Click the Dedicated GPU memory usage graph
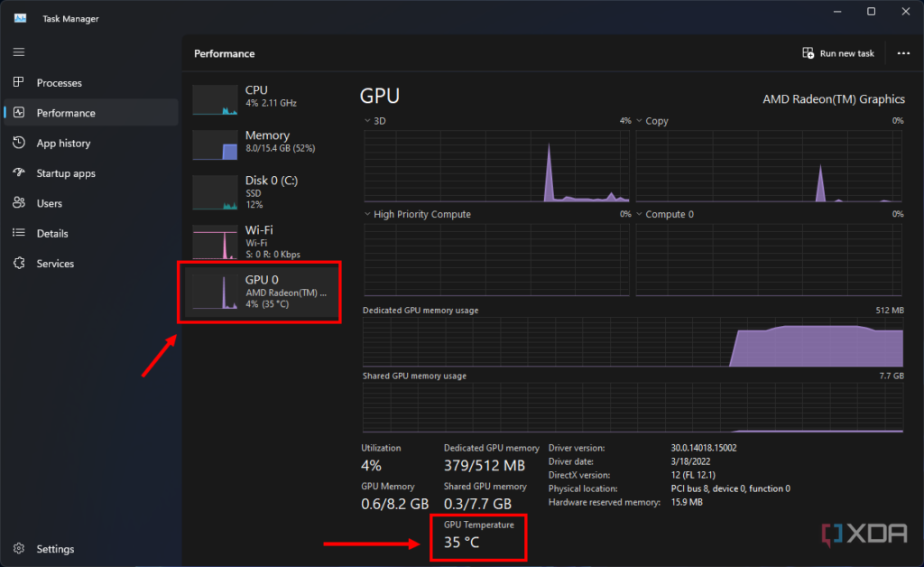 (x=633, y=342)
